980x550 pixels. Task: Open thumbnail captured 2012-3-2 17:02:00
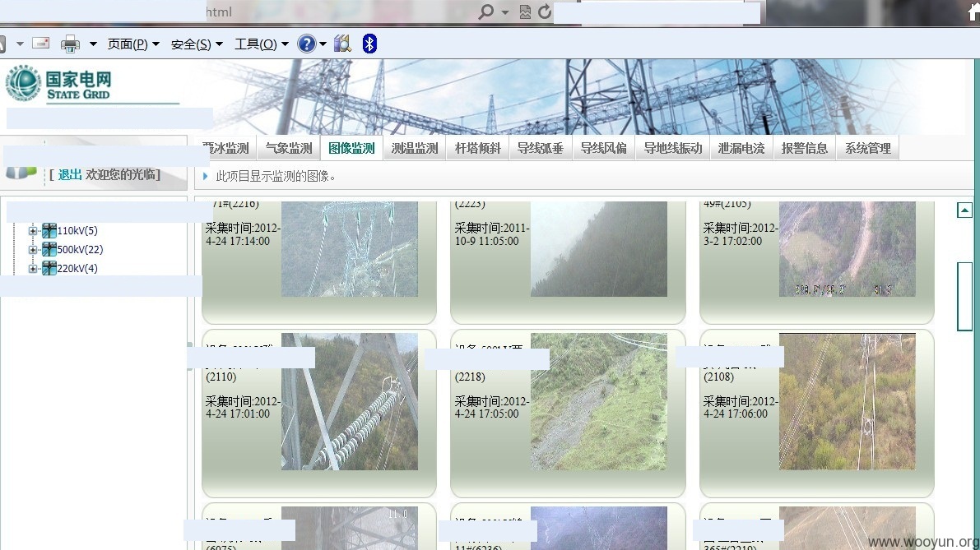[x=848, y=248]
